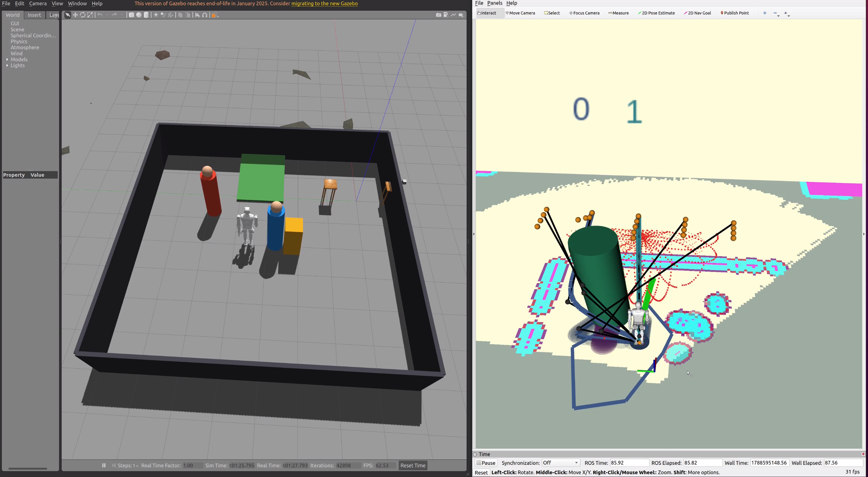Insert a cylinder shape in Gazebo
The height and width of the screenshot is (477, 868).
coord(146,15)
